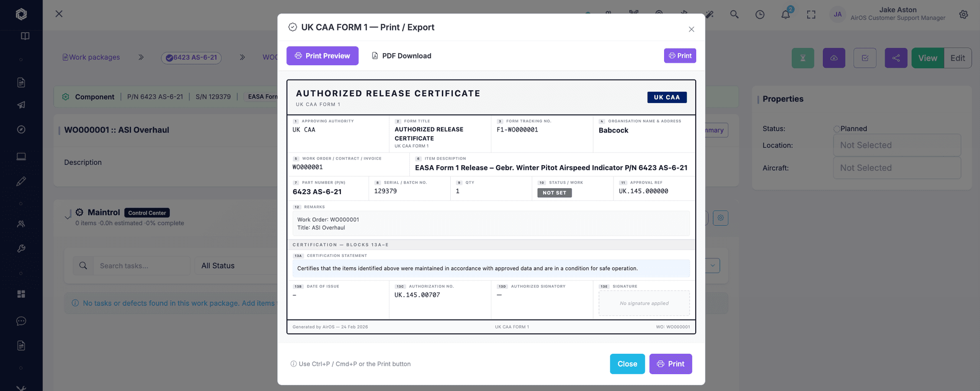Open the dashboard grid icon in sidebar

21,294
